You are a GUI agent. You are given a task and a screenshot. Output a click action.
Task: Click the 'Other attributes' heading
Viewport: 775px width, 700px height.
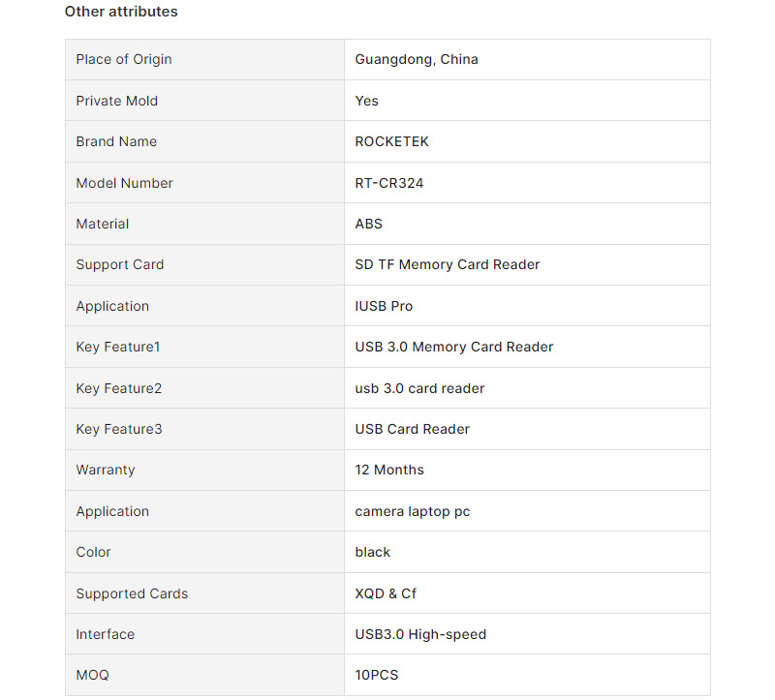121,12
